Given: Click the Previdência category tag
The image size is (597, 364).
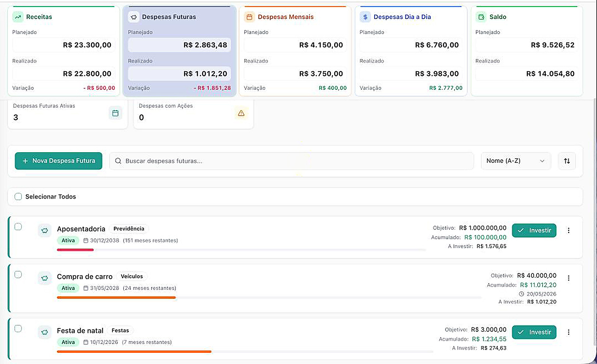Looking at the screenshot, I should tap(129, 229).
